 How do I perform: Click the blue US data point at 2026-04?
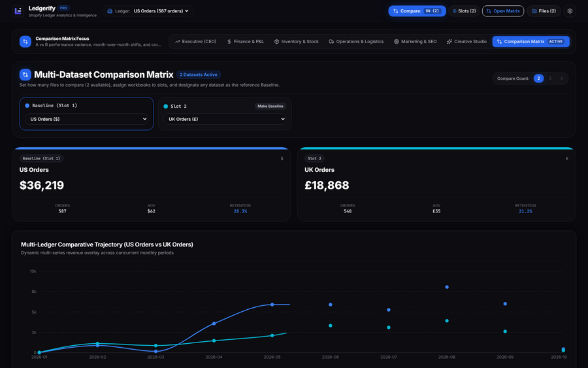tap(214, 324)
